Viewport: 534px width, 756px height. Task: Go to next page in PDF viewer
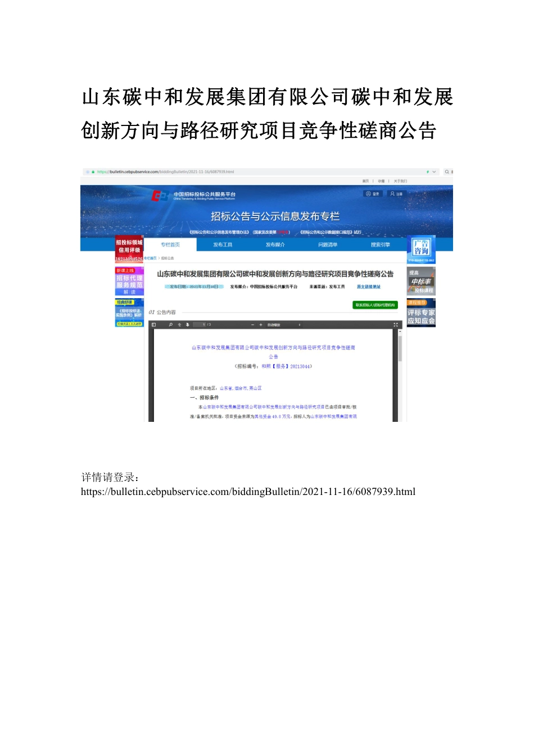pyautogui.click(x=188, y=325)
